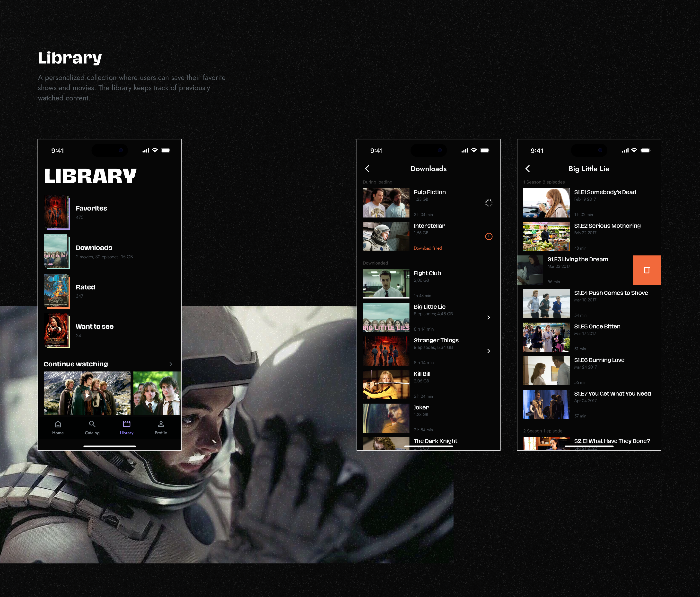700x597 pixels.
Task: Open the Downloads collection in Library
Action: point(94,248)
